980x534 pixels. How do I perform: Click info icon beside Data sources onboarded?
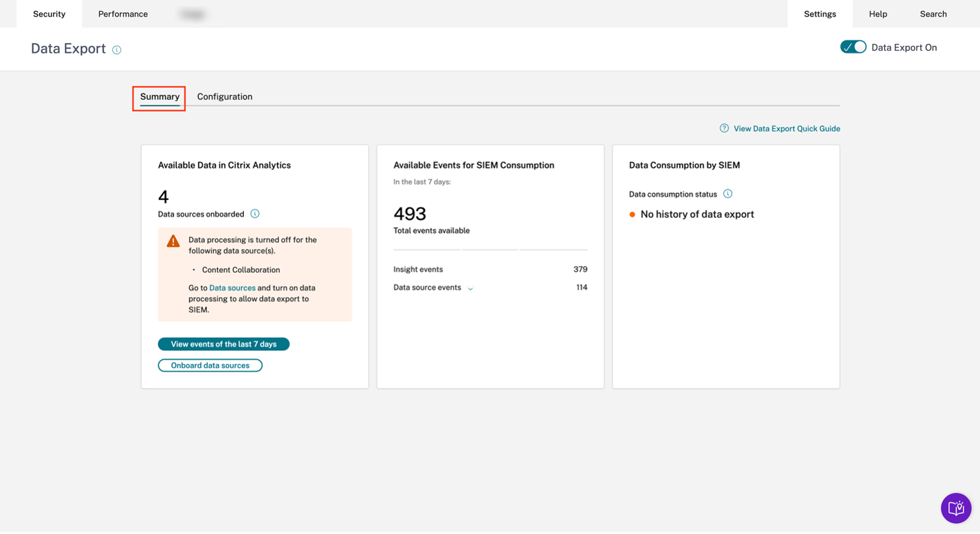255,214
